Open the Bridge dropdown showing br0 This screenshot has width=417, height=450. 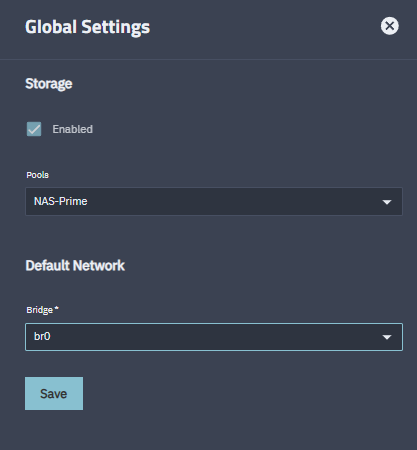point(214,337)
